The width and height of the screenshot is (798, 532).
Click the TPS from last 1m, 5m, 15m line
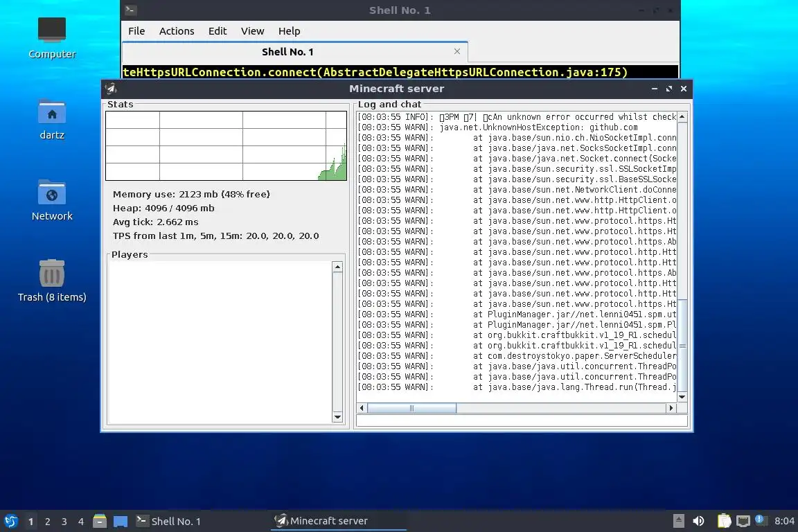[x=216, y=236]
